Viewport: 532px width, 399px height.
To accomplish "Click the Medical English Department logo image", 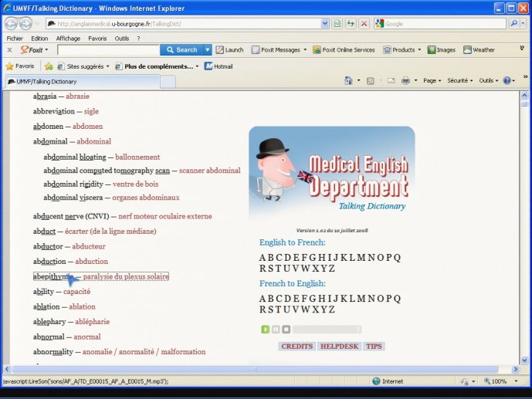I will pyautogui.click(x=332, y=173).
